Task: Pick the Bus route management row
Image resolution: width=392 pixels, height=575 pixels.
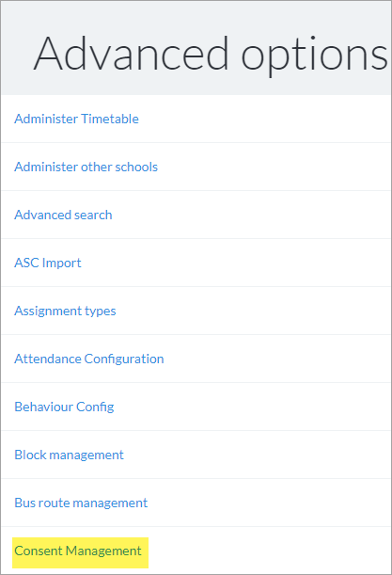Action: point(196,503)
